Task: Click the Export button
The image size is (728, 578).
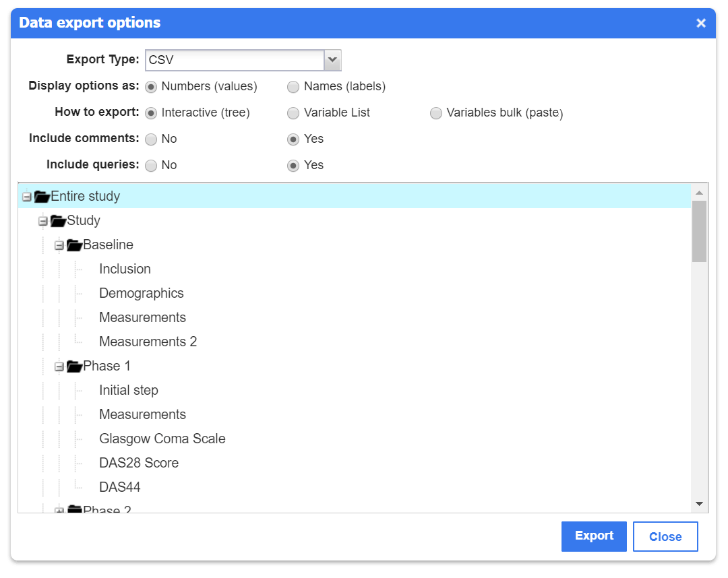Action: tap(594, 536)
